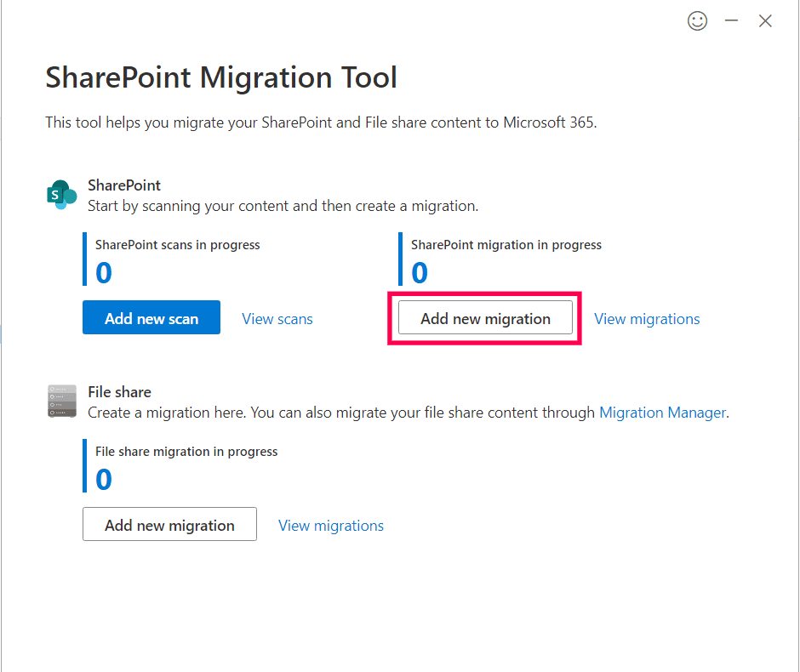Click the smiley feedback icon
800x672 pixels.
coord(697,21)
